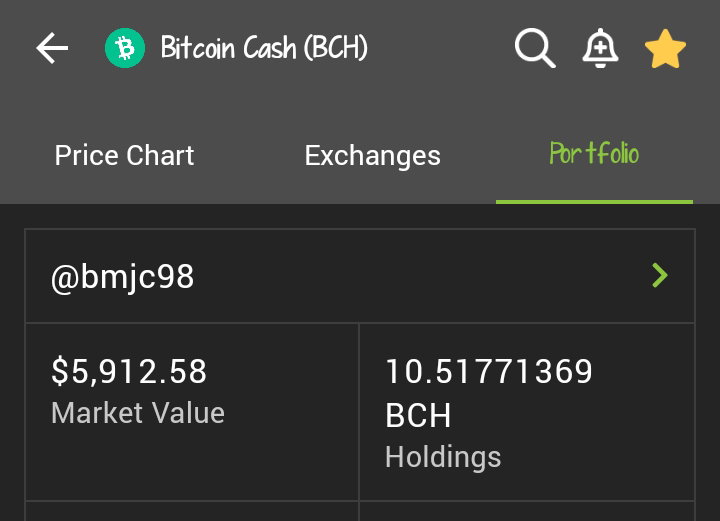Tap the green Bitcoin Cash coin logo

point(125,48)
